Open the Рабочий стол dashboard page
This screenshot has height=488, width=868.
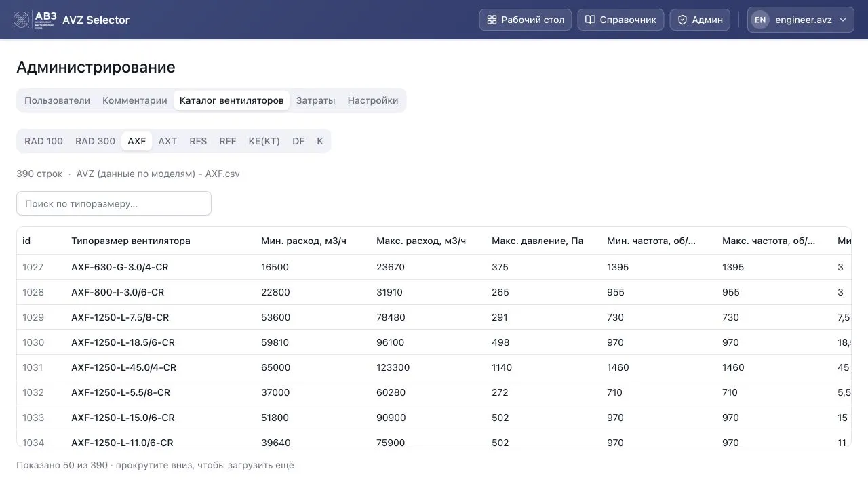[x=526, y=20]
